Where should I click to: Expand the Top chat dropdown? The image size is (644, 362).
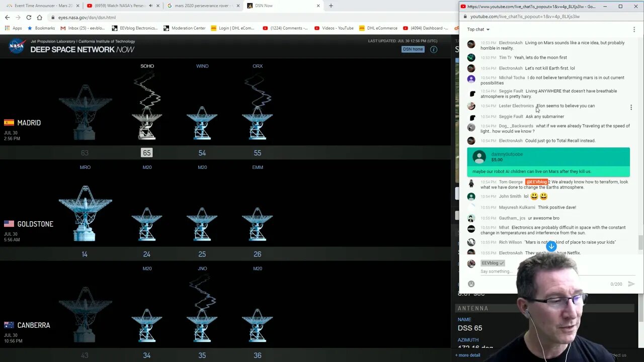(478, 29)
